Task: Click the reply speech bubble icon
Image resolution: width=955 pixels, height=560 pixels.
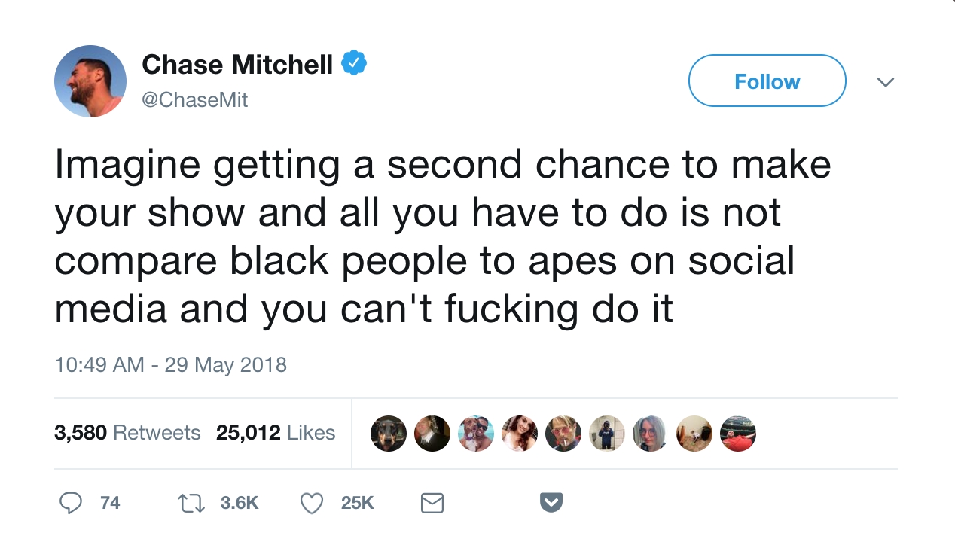Action: click(70, 503)
